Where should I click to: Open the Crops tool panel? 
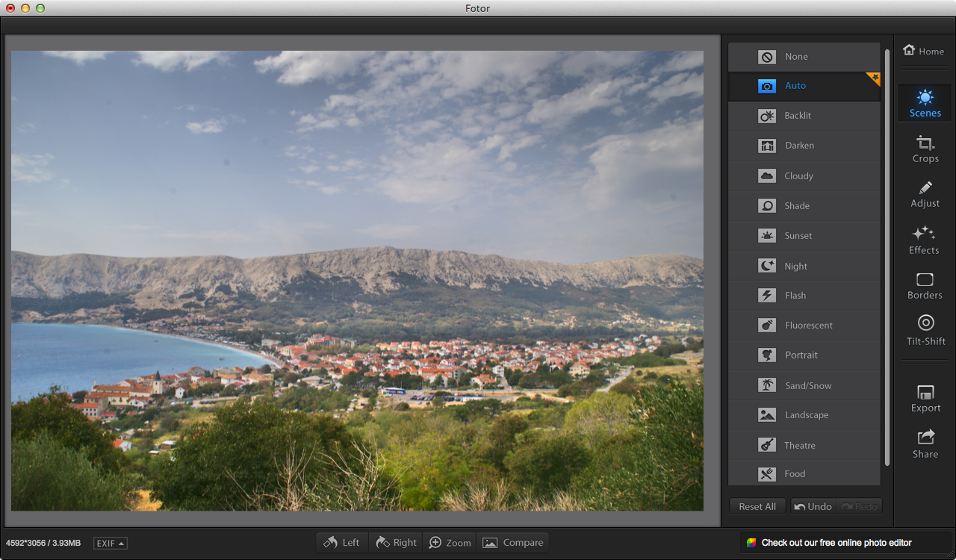[925, 149]
